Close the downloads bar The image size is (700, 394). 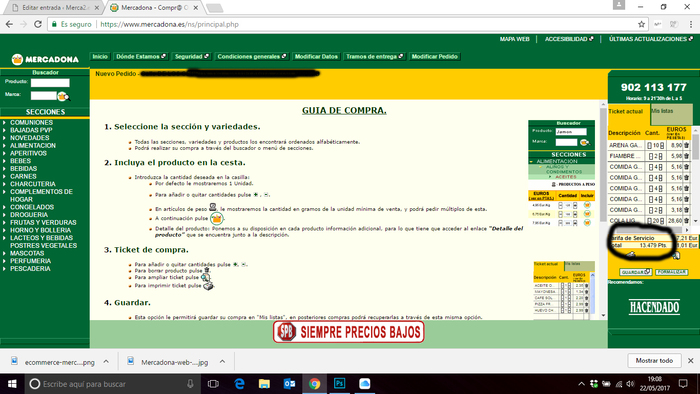click(x=691, y=361)
